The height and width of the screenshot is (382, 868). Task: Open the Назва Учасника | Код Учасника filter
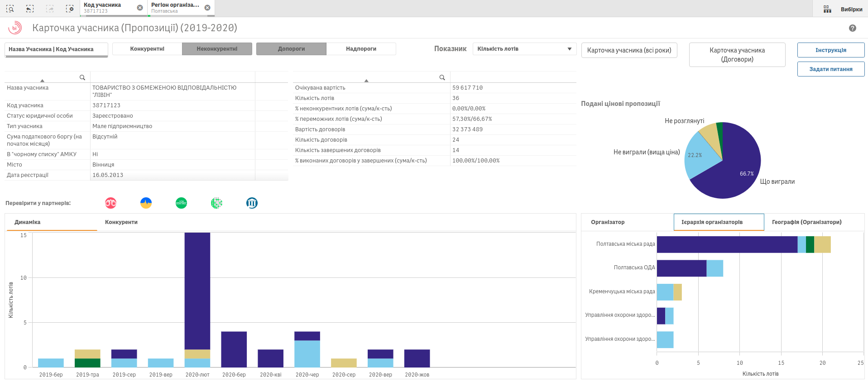56,49
